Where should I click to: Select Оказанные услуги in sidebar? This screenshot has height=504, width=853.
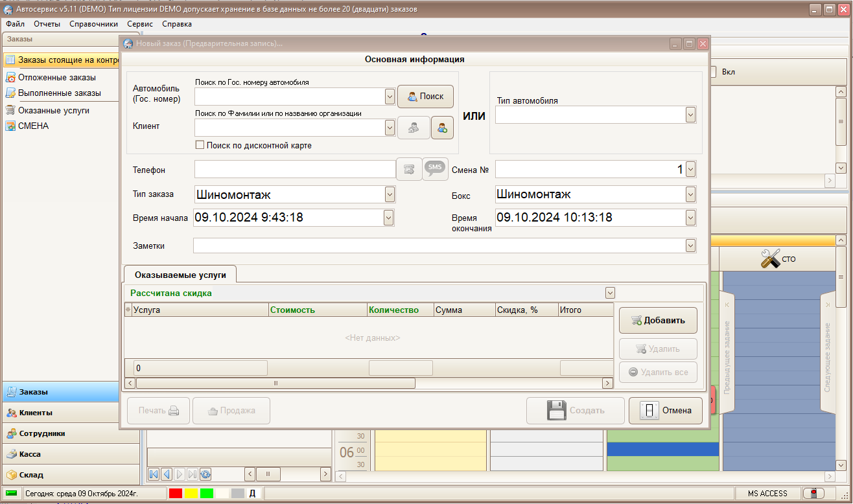tap(53, 110)
